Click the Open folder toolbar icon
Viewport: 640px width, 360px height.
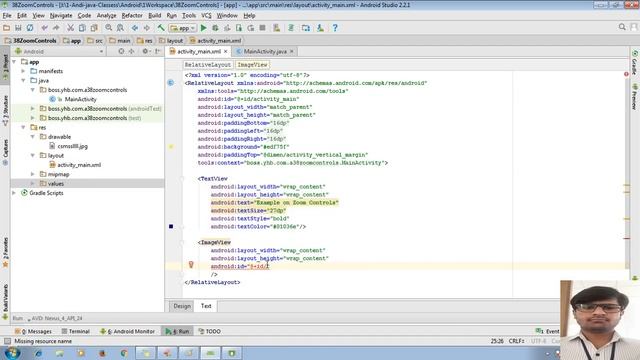pos(6,28)
